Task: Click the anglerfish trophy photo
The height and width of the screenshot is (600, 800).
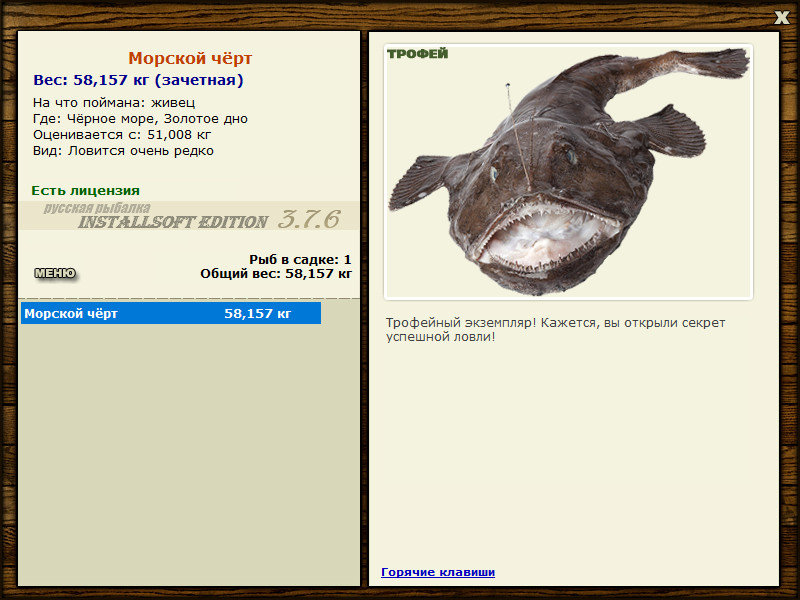Action: [x=568, y=172]
